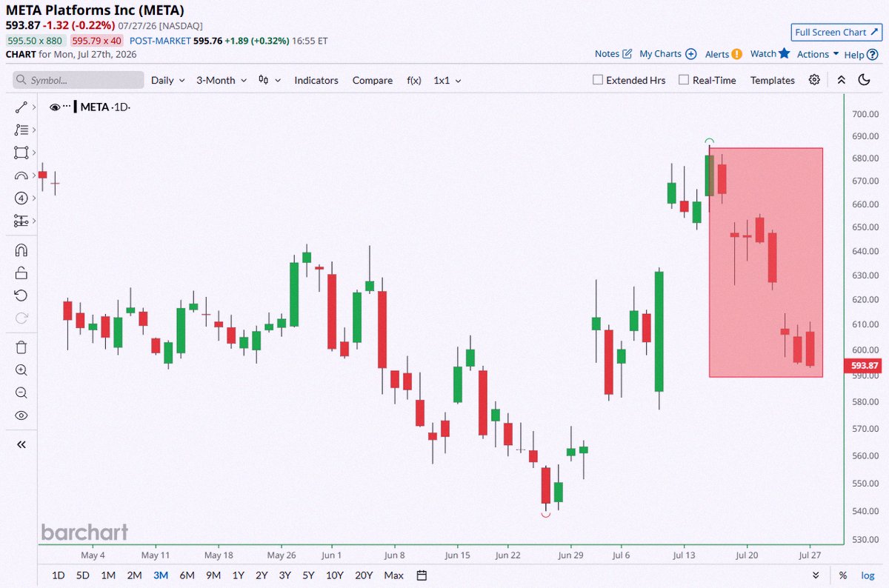
Task: Hide all drawings with sidebar eye icon
Action: pos(21,415)
